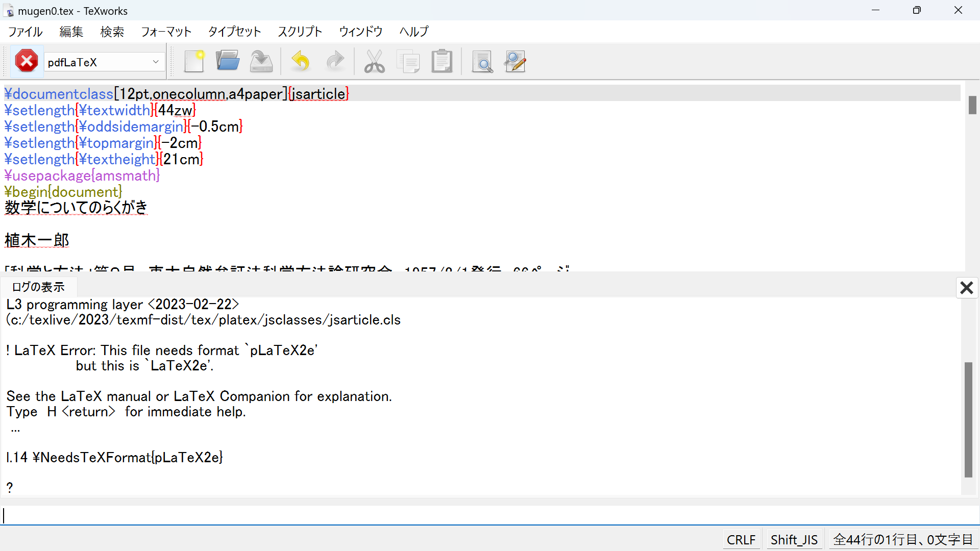Click the CRLF line ending indicator
Viewport: 980px width, 551px height.
(741, 540)
